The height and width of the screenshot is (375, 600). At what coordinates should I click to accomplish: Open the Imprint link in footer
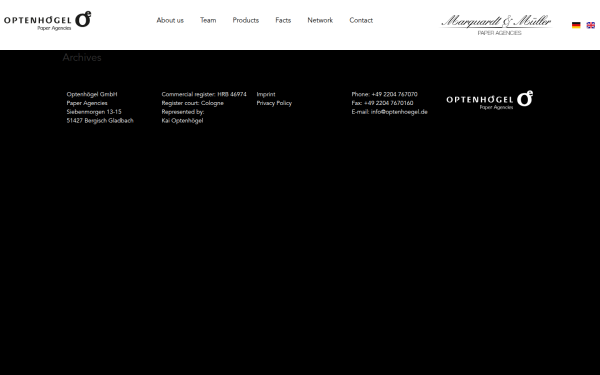click(266, 94)
